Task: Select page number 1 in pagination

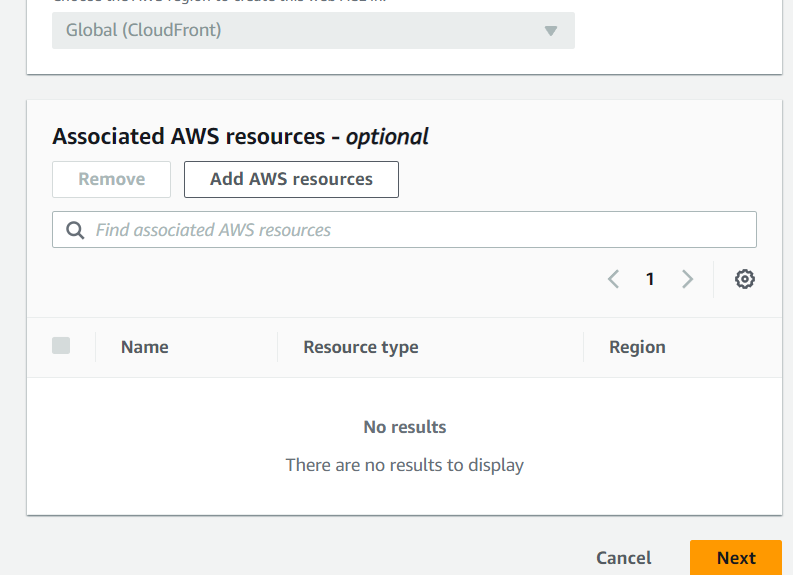Action: [650, 279]
